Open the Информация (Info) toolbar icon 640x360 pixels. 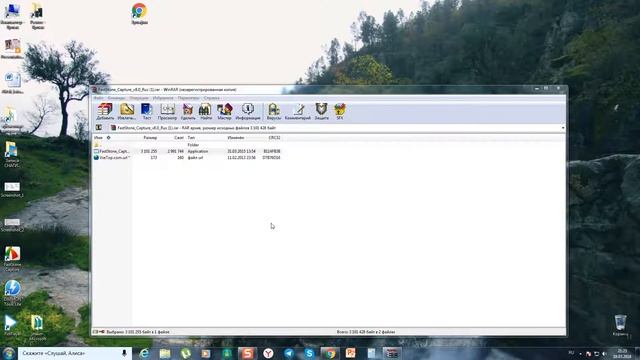click(x=248, y=111)
